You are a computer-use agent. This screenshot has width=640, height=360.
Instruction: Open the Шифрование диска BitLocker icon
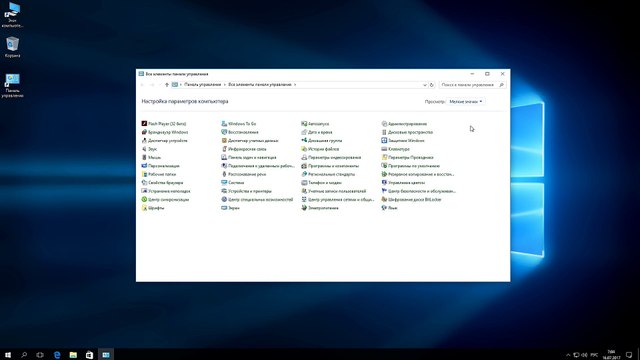pos(384,200)
